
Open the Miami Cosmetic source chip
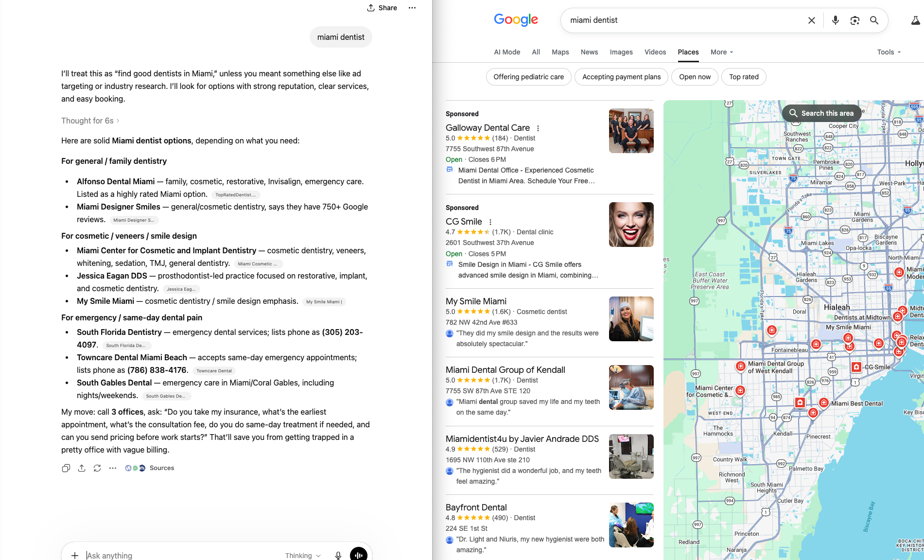(258, 264)
